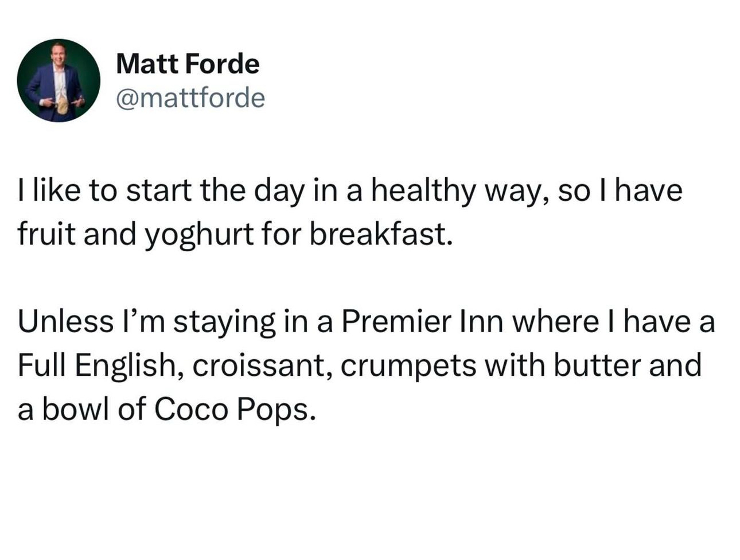Select the word "start" in first line
The width and height of the screenshot is (740, 560).
[159, 191]
